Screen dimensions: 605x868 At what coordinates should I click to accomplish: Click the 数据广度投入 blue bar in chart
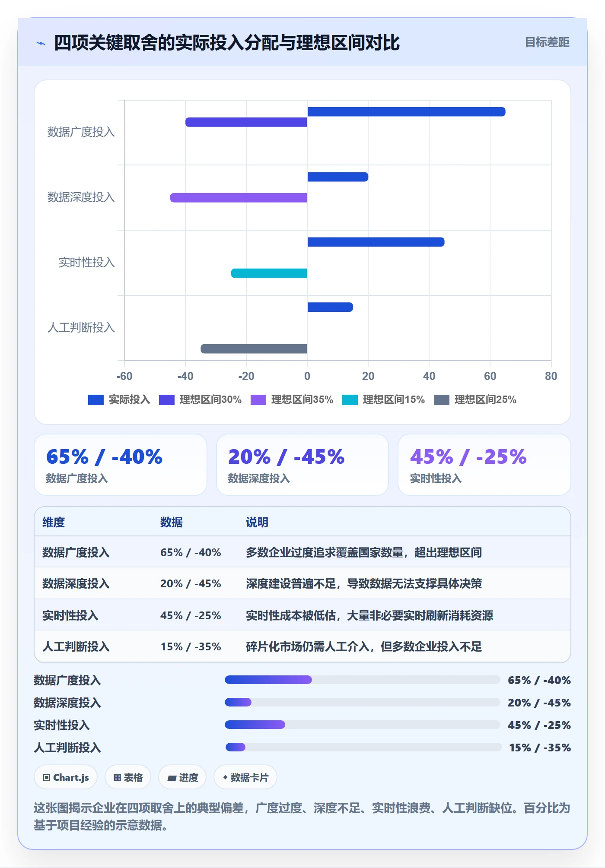(406, 112)
